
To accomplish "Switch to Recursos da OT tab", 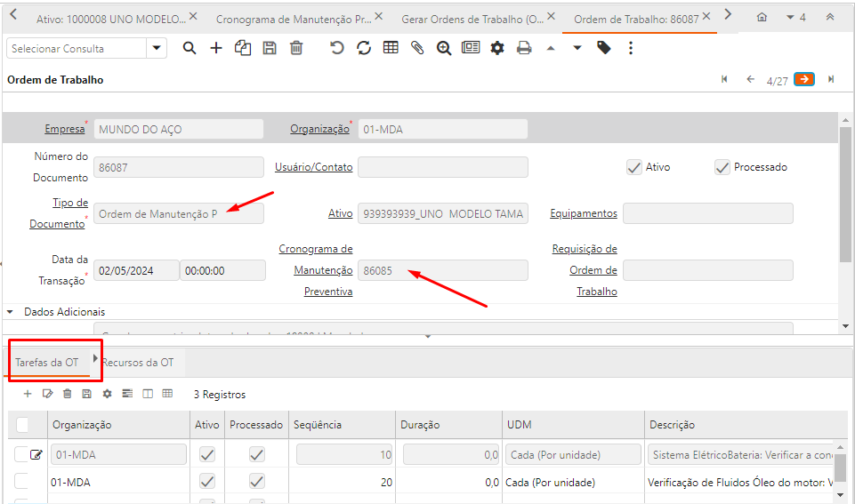I will (x=138, y=363).
